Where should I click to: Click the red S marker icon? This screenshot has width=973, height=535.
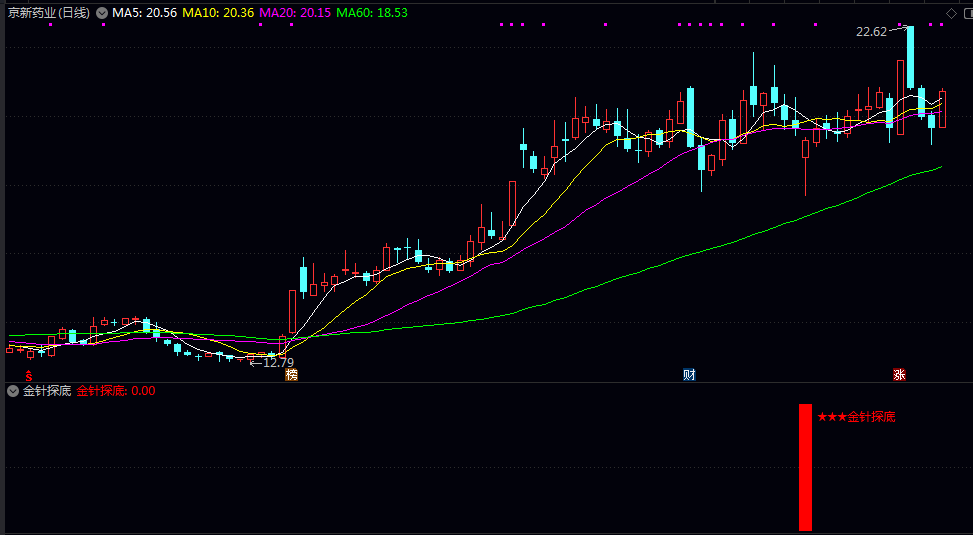pos(29,375)
